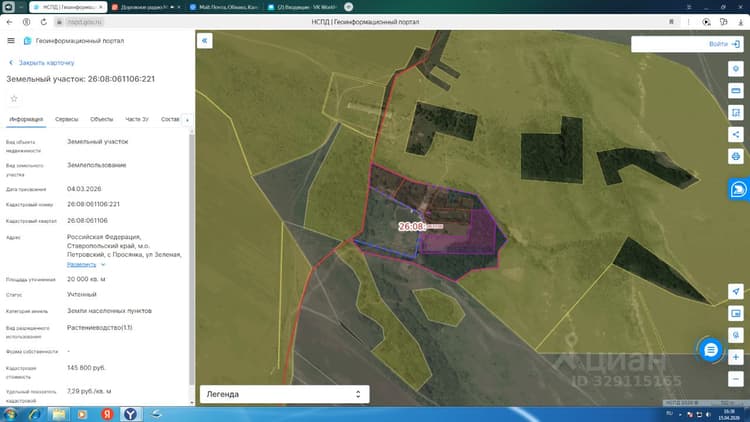Open the round blue chat bubble
Screen dimensions: 750x422
[710, 350]
